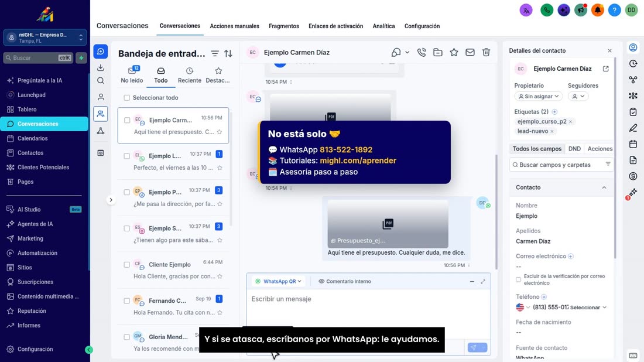This screenshot has width=644, height=362.
Task: Send the message with the send button
Action: pyautogui.click(x=474, y=347)
